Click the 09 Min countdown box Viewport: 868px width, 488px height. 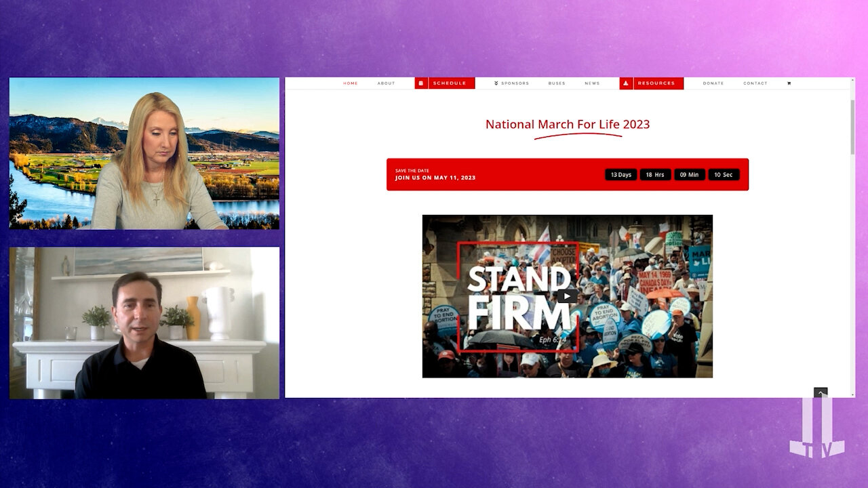click(690, 175)
